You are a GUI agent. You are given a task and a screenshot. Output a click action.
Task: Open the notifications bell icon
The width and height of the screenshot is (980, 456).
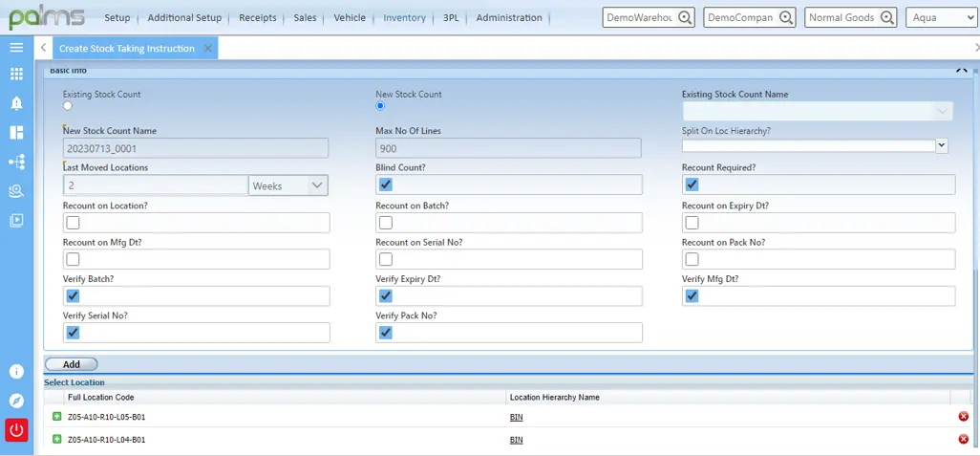[x=16, y=103]
